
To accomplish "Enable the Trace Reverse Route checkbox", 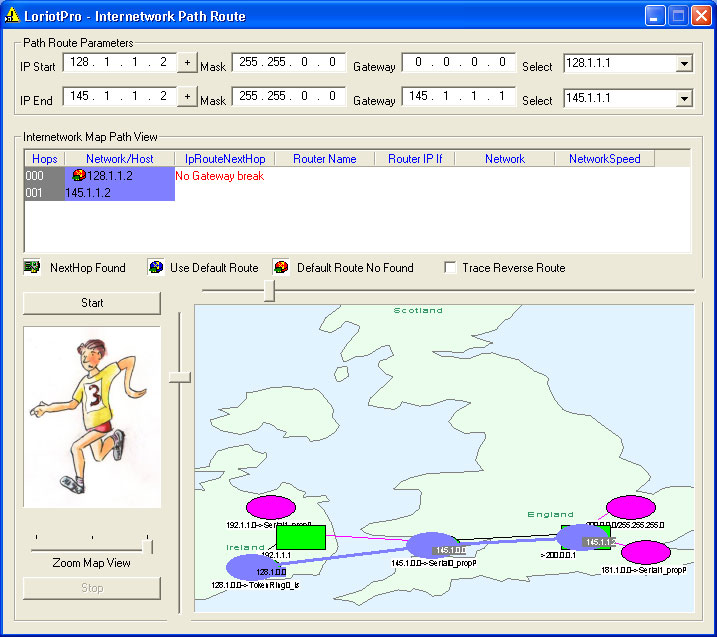I will point(451,268).
